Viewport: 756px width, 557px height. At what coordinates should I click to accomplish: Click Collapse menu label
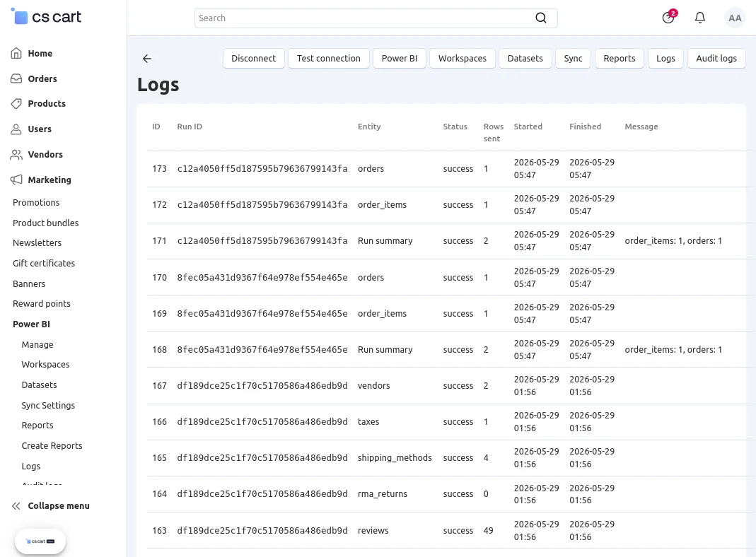pyautogui.click(x=59, y=506)
